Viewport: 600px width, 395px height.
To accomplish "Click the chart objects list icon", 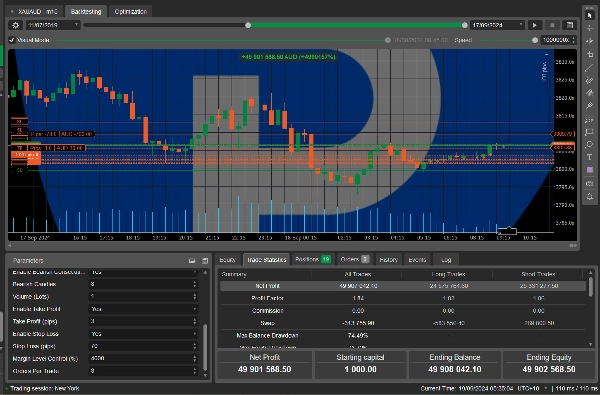I will 590,183.
